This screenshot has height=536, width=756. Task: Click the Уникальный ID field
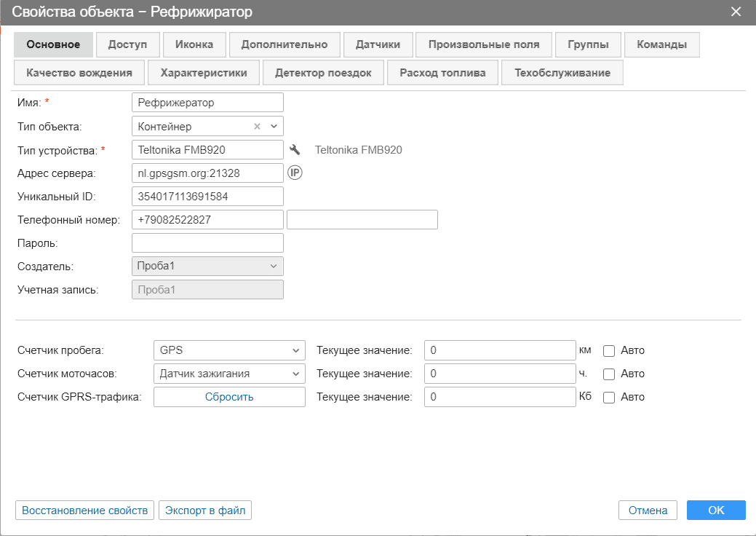click(x=208, y=197)
